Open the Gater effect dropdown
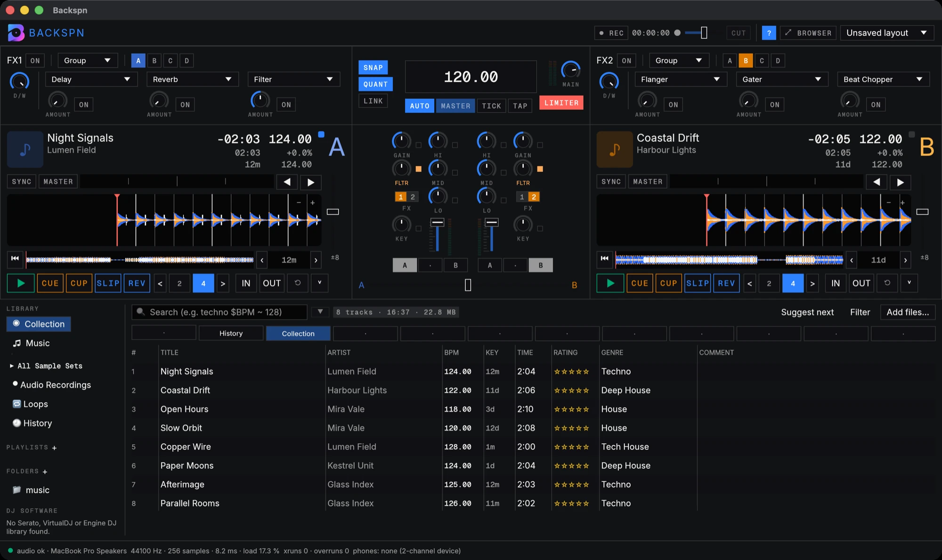This screenshot has width=942, height=560. [x=782, y=79]
